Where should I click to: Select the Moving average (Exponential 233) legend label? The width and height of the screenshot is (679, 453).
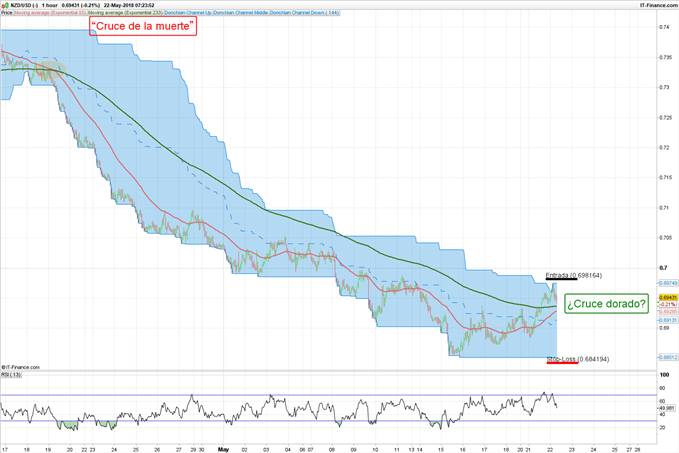[126, 13]
